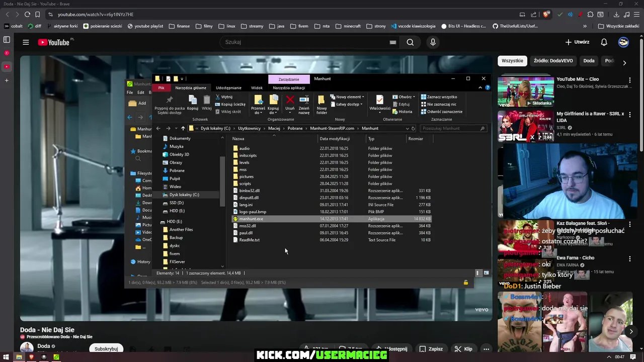Open the YouTube account avatar menu
The height and width of the screenshot is (362, 644).
[623, 42]
